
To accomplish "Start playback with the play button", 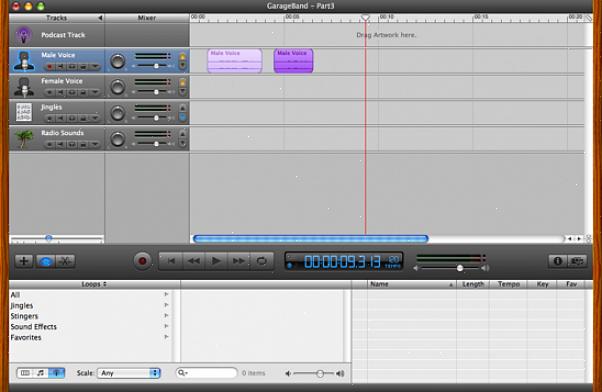I will pyautogui.click(x=216, y=261).
